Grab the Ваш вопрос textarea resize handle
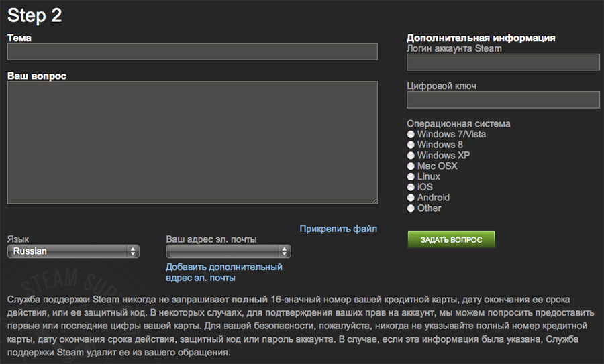604x364 pixels. [374, 201]
